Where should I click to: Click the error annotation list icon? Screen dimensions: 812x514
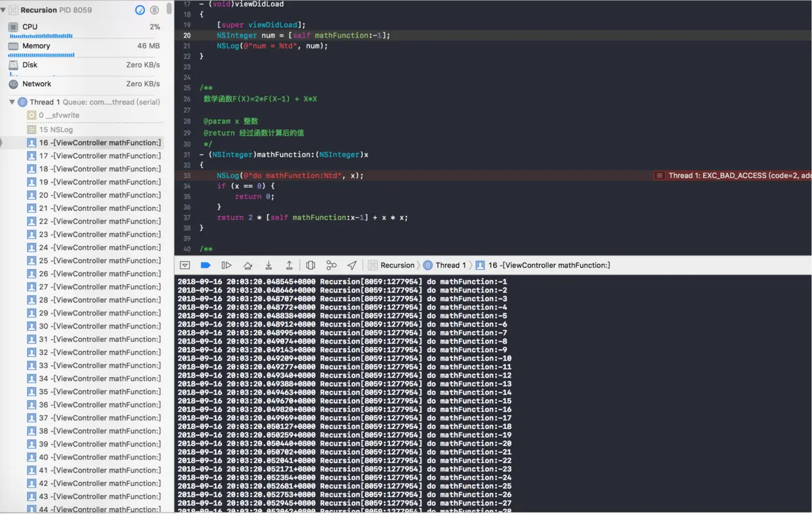pyautogui.click(x=659, y=175)
